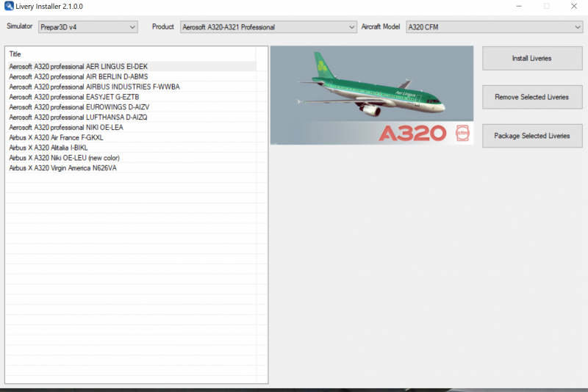Open the Simulator dropdown showing Prepar3D v4
This screenshot has height=392, width=588.
pyautogui.click(x=88, y=27)
